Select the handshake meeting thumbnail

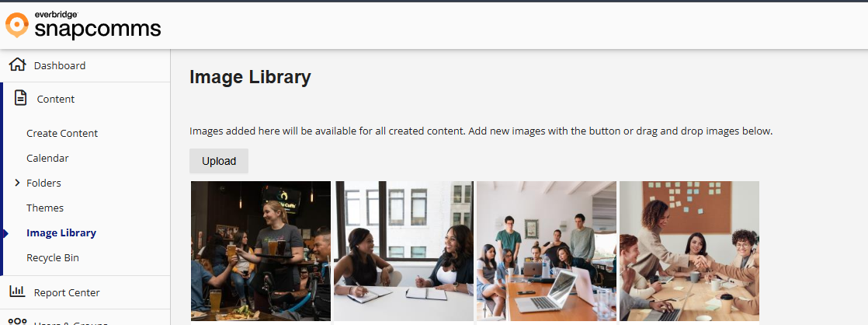tap(689, 250)
